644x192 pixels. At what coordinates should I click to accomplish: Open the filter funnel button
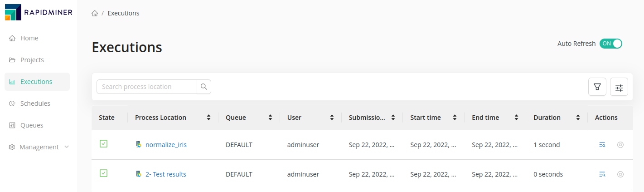pyautogui.click(x=597, y=87)
